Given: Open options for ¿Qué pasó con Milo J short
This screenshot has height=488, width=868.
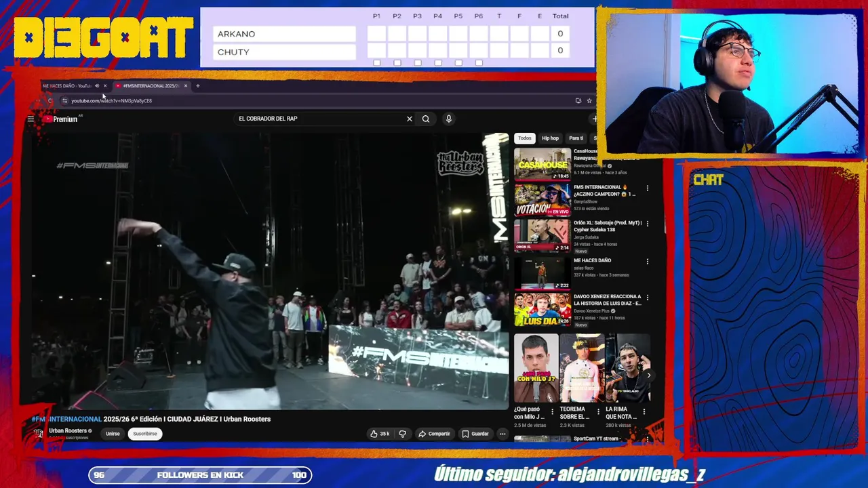Looking at the screenshot, I should coord(552,411).
